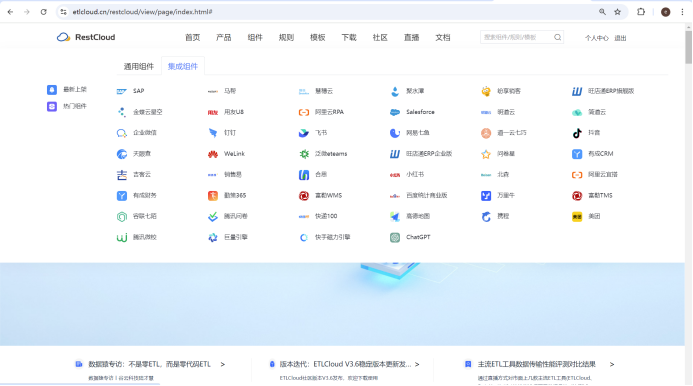Select the 抖音 TikTok icon
693x386 pixels.
click(577, 133)
